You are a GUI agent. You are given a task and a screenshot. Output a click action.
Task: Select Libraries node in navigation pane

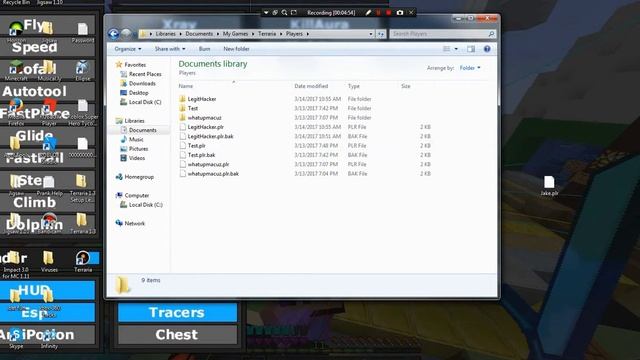pyautogui.click(x=130, y=121)
